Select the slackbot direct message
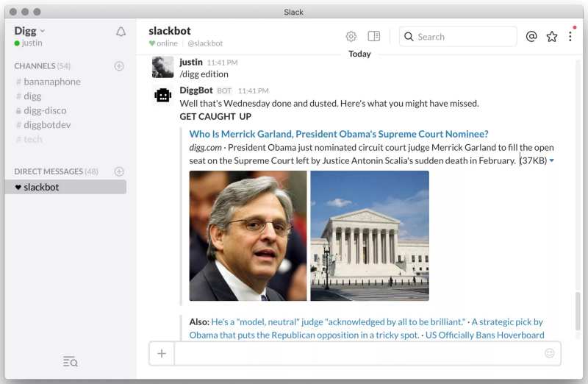The width and height of the screenshot is (588, 384). point(65,187)
